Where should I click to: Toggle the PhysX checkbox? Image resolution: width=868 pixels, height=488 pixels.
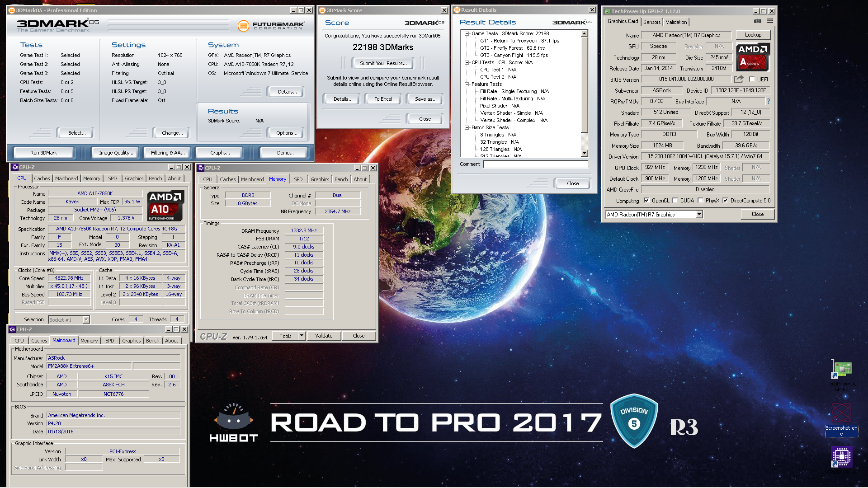click(700, 201)
